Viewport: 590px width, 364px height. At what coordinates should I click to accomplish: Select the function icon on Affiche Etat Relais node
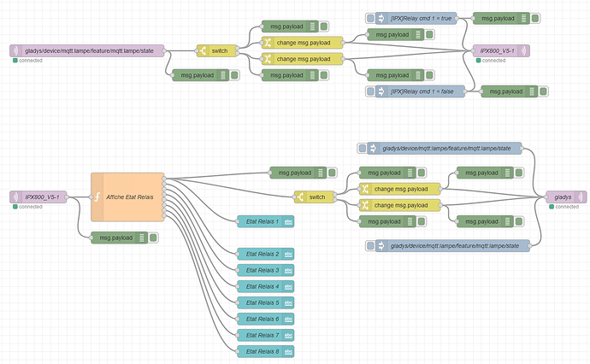97,197
